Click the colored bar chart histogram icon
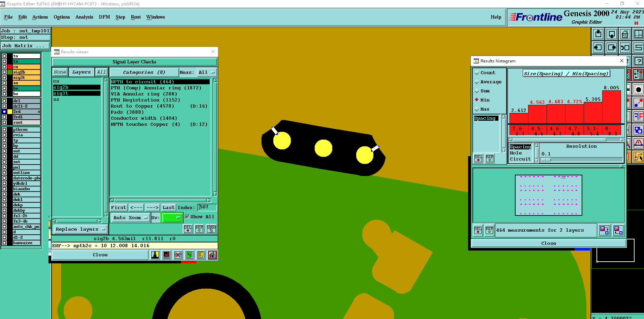644x319 pixels. click(x=212, y=255)
